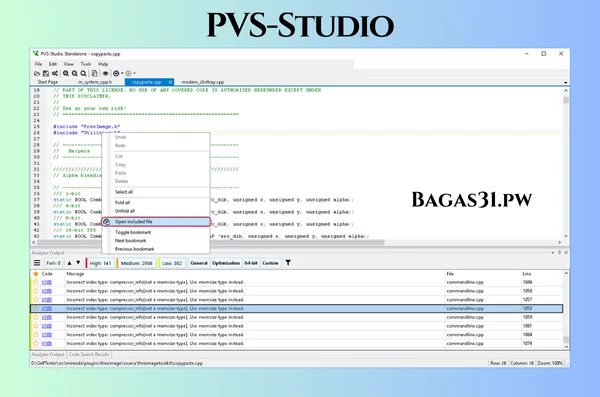Toggle the Medium: 2906 severity filter
The height and width of the screenshot is (397, 600).
click(x=136, y=263)
